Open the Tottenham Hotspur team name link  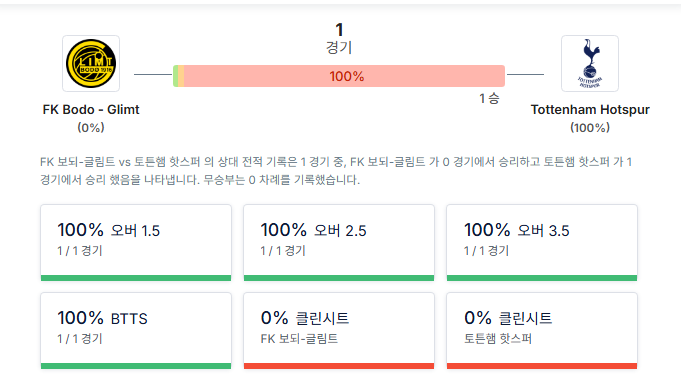click(590, 109)
